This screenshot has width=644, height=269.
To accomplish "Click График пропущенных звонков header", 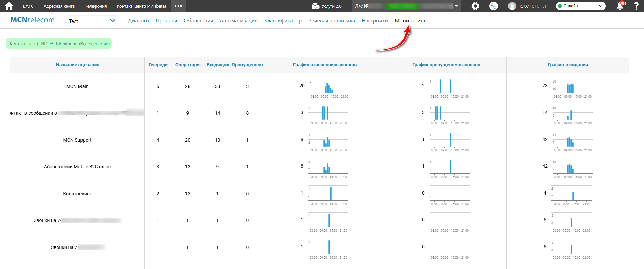I will point(446,65).
